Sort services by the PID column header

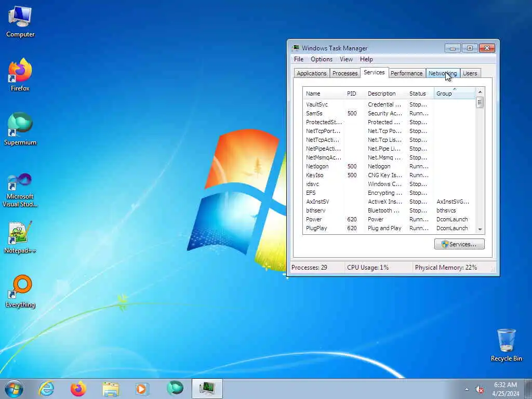[x=354, y=94]
